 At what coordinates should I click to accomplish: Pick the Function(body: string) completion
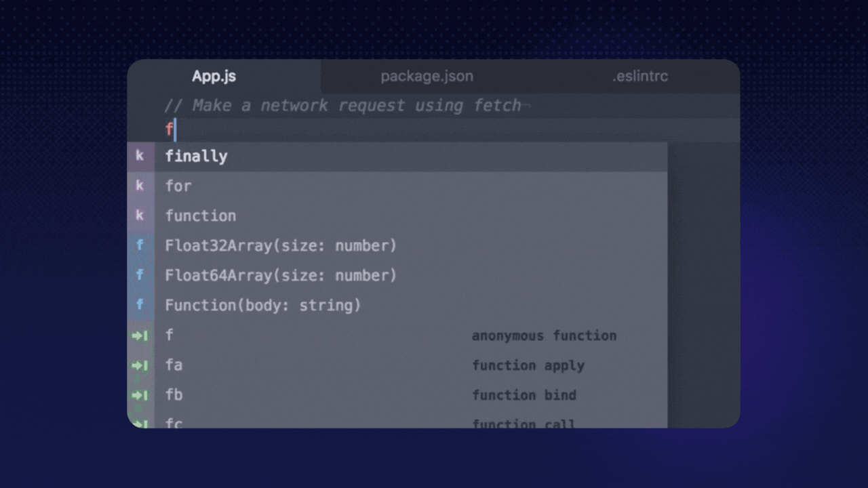click(x=263, y=306)
